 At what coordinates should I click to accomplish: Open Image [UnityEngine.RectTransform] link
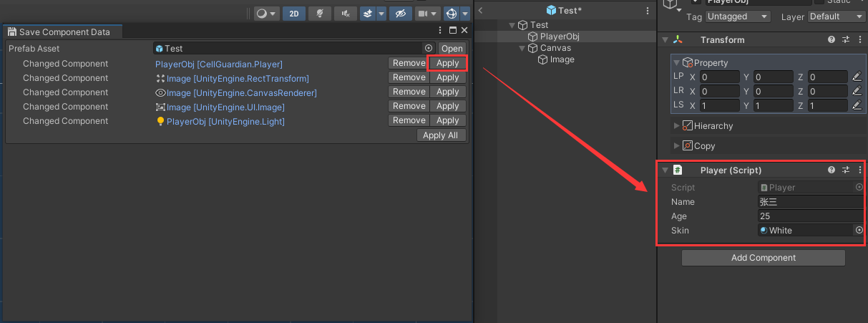[x=232, y=79]
